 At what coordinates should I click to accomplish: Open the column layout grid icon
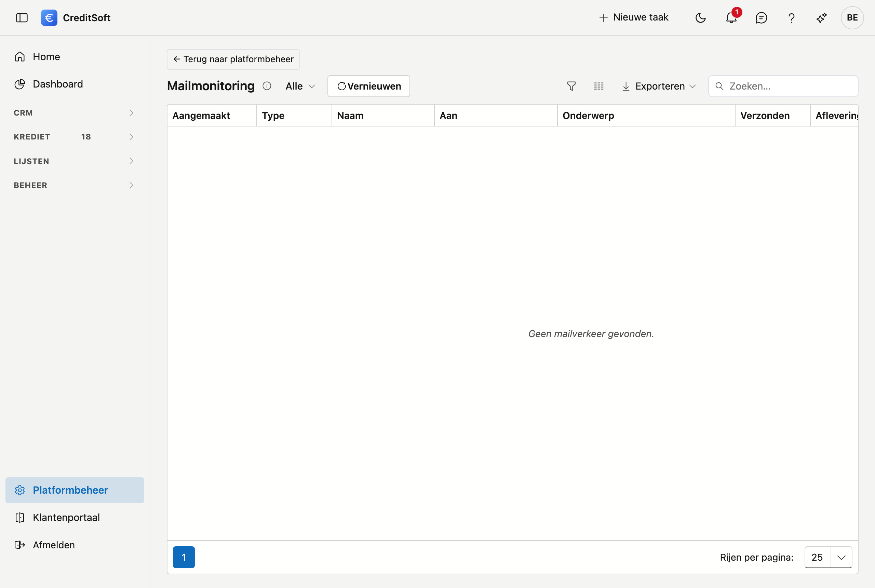pyautogui.click(x=599, y=86)
